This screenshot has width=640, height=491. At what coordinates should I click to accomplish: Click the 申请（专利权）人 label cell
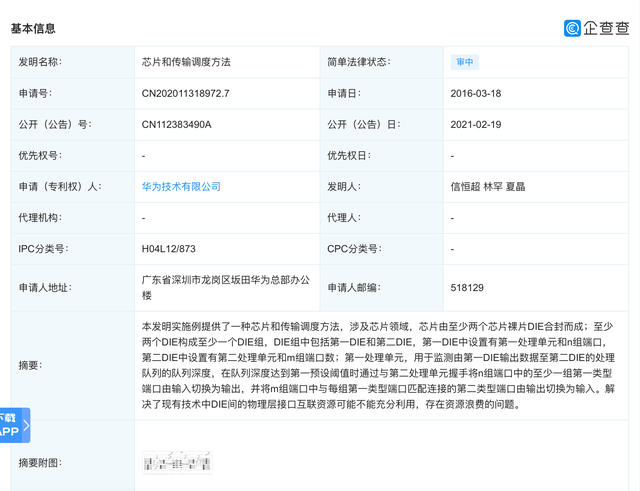pyautogui.click(x=73, y=187)
